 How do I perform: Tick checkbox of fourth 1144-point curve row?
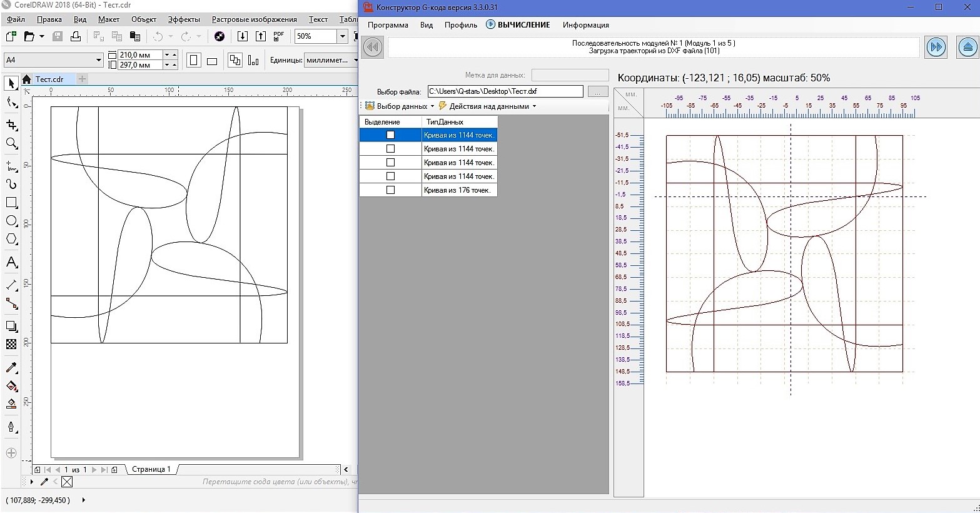tap(391, 176)
